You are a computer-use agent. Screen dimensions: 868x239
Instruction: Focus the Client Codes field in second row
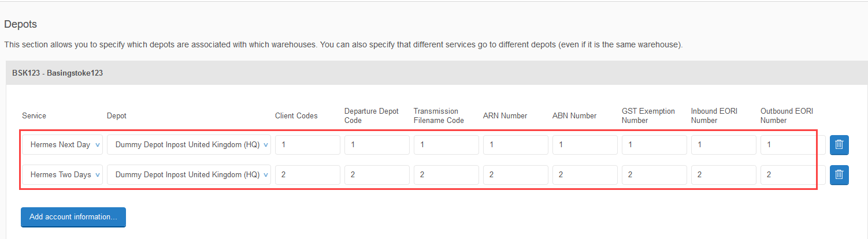(307, 174)
